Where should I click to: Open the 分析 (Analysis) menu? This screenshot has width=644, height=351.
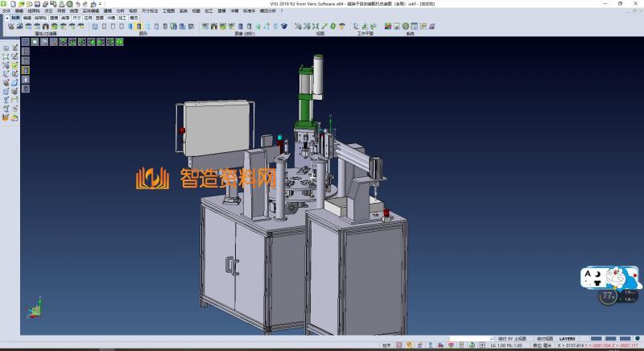pos(120,11)
